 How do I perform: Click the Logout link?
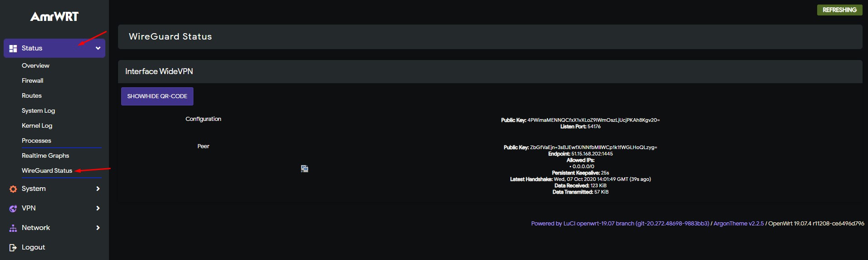pos(34,247)
